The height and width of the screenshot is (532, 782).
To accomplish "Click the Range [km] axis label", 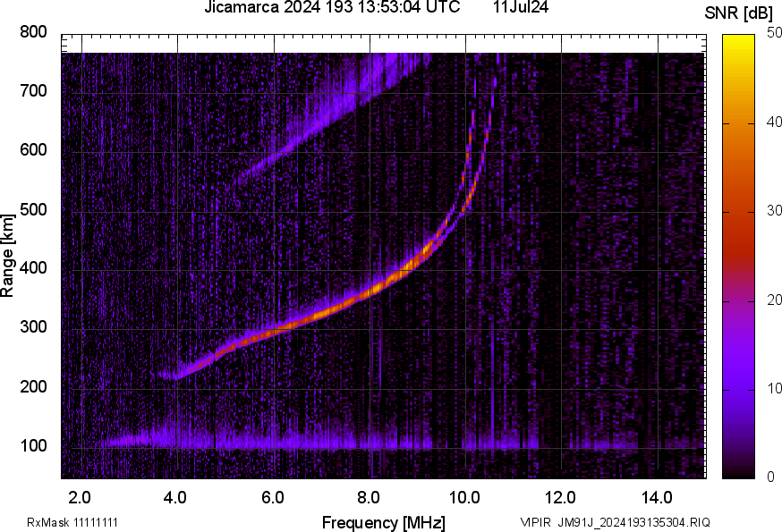I will pos(7,256).
